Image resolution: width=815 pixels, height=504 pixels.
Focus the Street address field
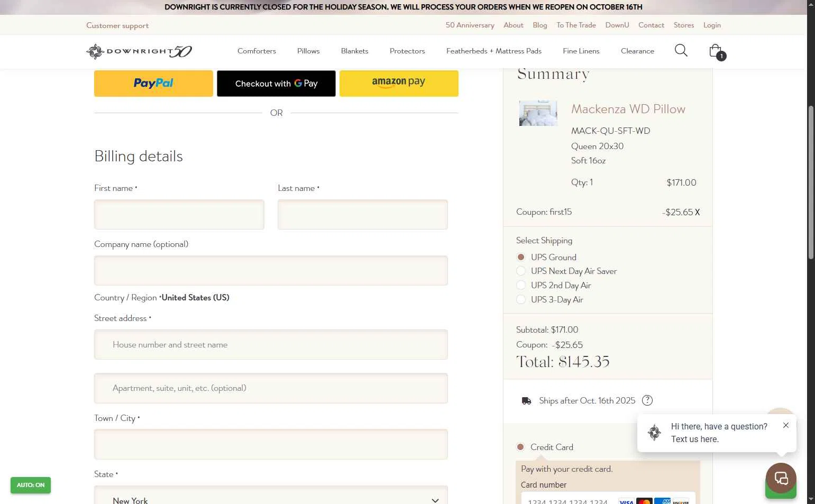[x=271, y=344]
